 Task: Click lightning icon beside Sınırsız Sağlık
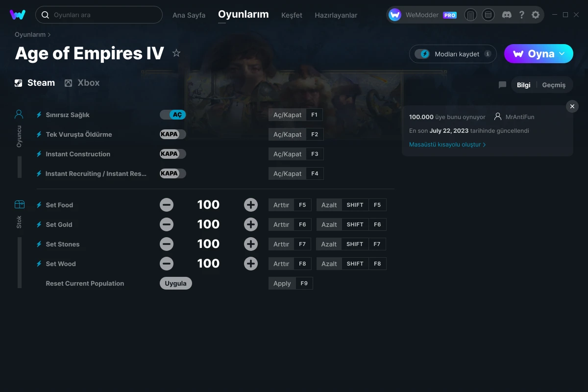[39, 115]
